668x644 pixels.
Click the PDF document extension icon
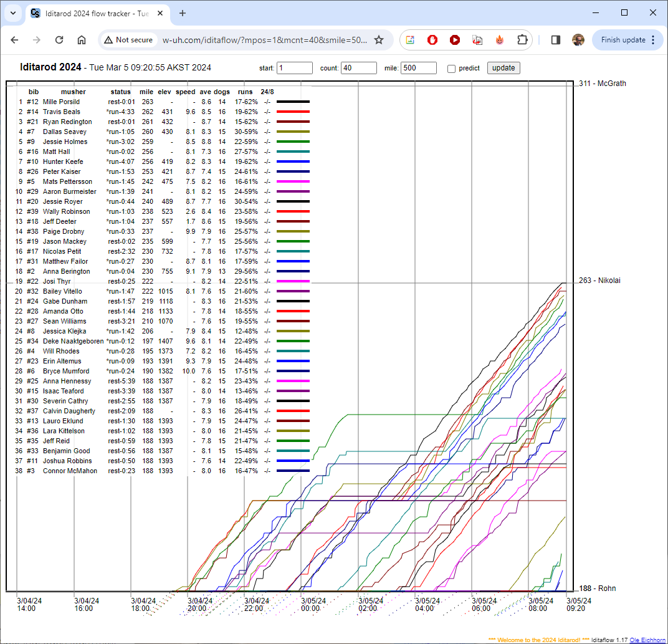pos(477,40)
